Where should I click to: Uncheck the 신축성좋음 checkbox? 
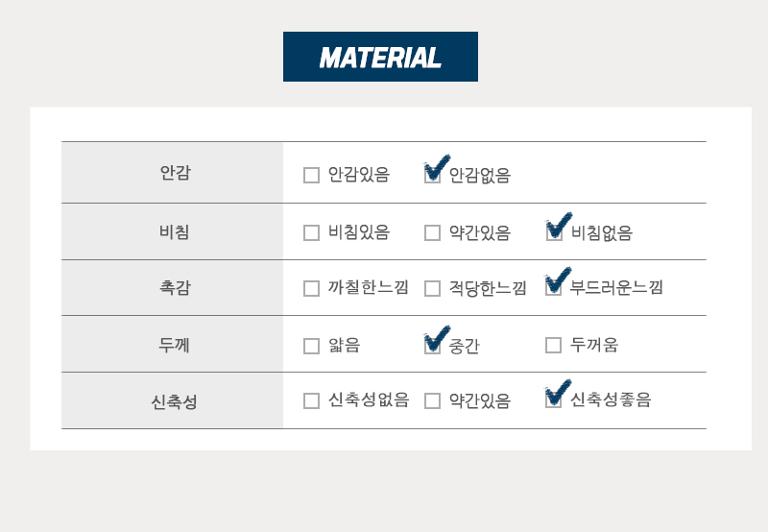[x=554, y=399]
